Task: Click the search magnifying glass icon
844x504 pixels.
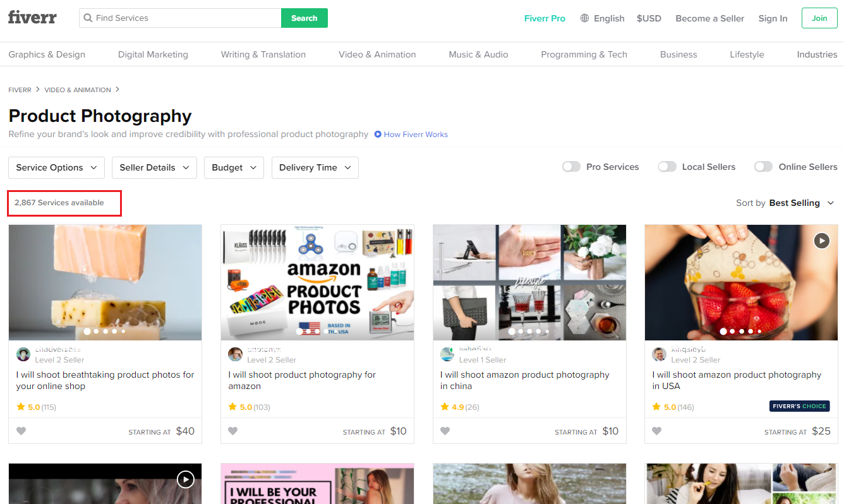Action: point(88,18)
